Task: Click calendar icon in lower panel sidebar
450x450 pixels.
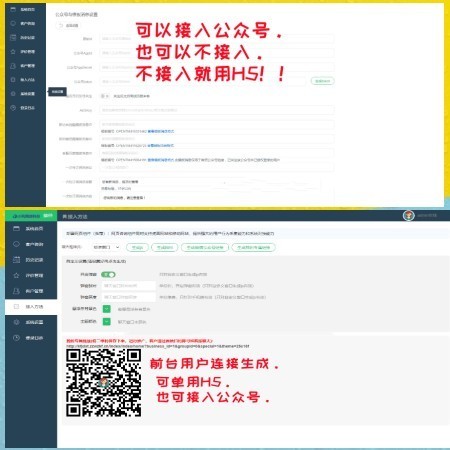Action: tap(16, 260)
